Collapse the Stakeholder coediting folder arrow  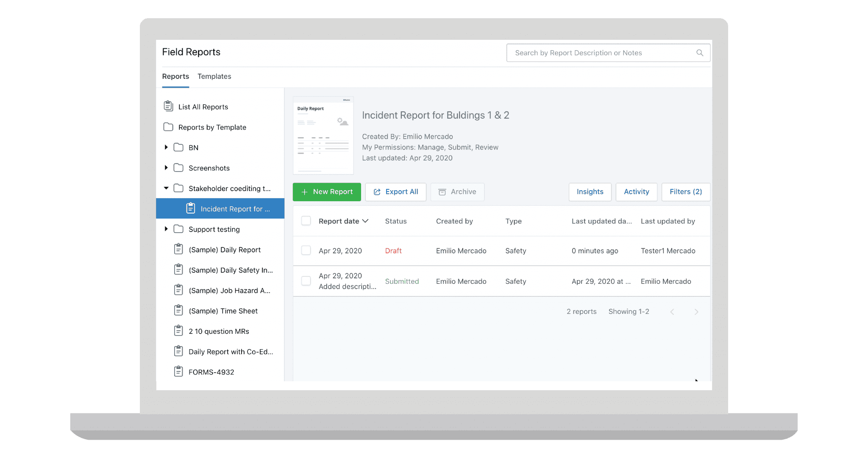pyautogui.click(x=166, y=188)
